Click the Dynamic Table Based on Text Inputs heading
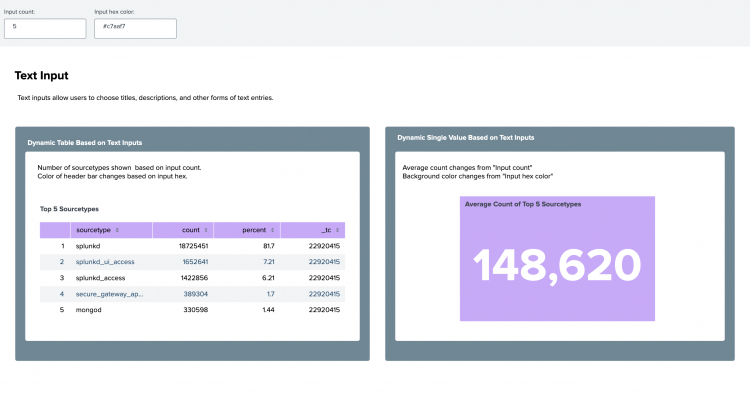 [85, 143]
